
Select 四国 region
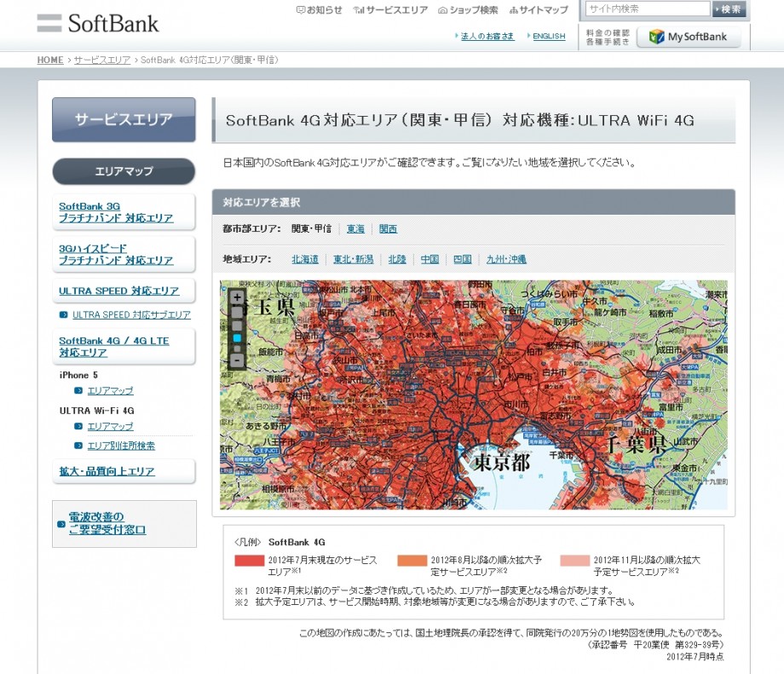pyautogui.click(x=462, y=259)
